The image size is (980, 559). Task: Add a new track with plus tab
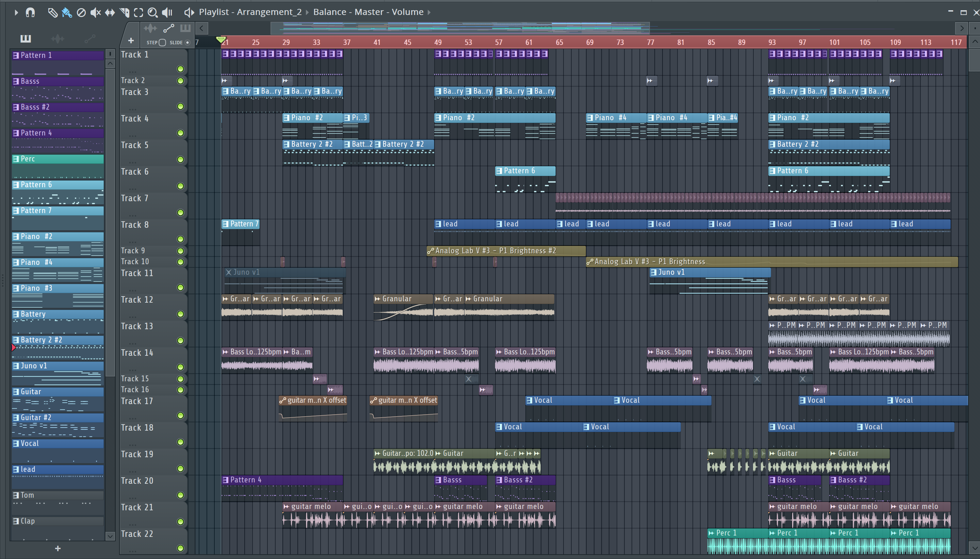pos(131,41)
